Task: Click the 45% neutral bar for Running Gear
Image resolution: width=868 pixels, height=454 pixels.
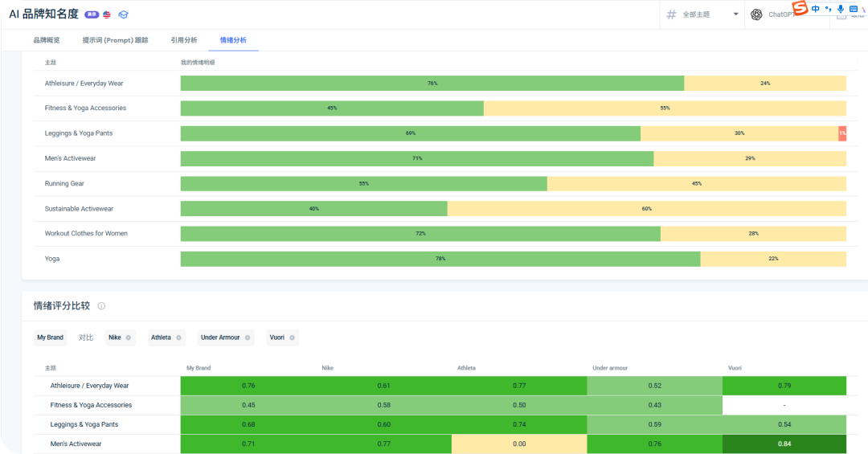Action: coord(697,184)
